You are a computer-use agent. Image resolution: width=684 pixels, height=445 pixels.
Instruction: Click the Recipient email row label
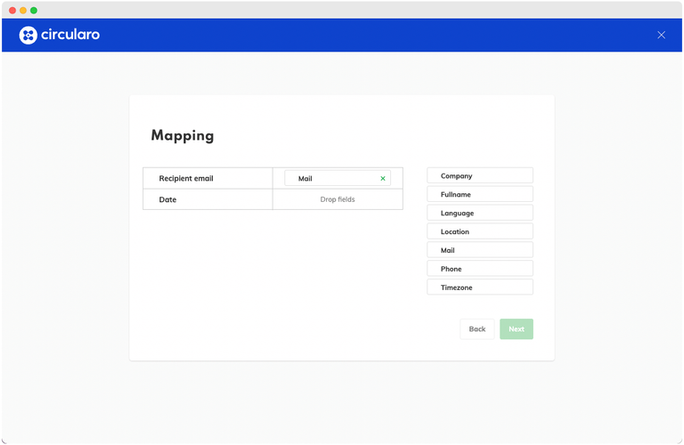(x=186, y=179)
